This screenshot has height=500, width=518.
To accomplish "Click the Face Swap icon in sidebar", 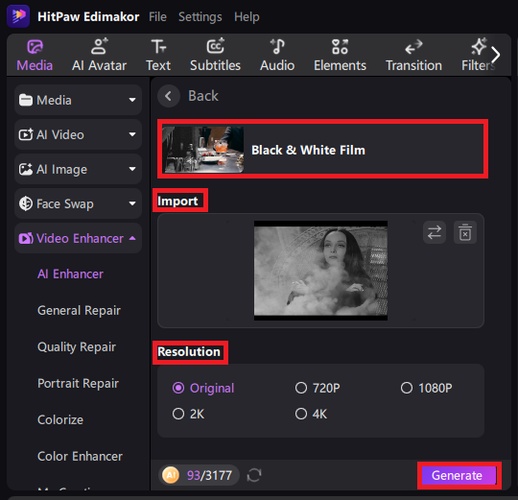I will click(26, 204).
